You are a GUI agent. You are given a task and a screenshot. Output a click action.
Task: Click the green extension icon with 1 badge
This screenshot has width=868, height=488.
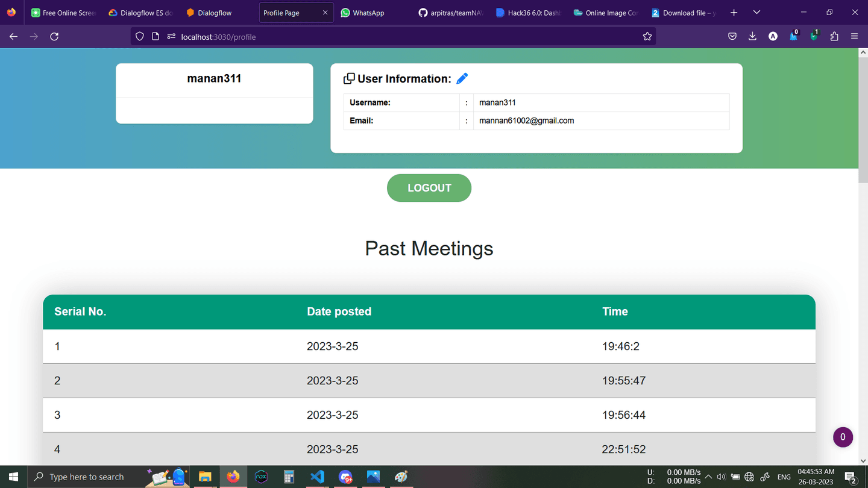point(814,36)
